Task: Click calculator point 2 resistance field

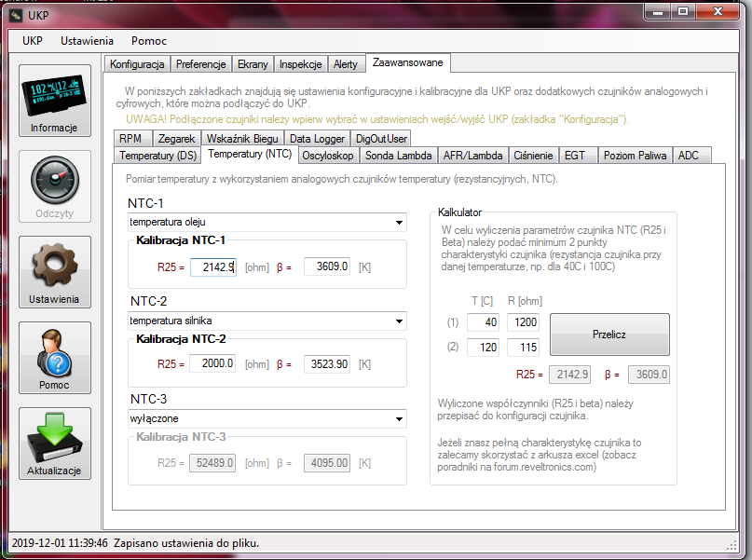Action: [523, 348]
